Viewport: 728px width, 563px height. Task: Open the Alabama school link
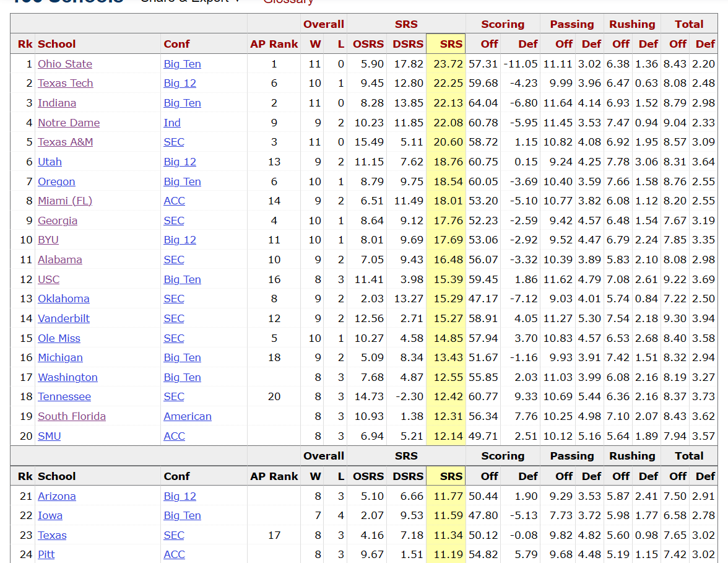point(60,260)
